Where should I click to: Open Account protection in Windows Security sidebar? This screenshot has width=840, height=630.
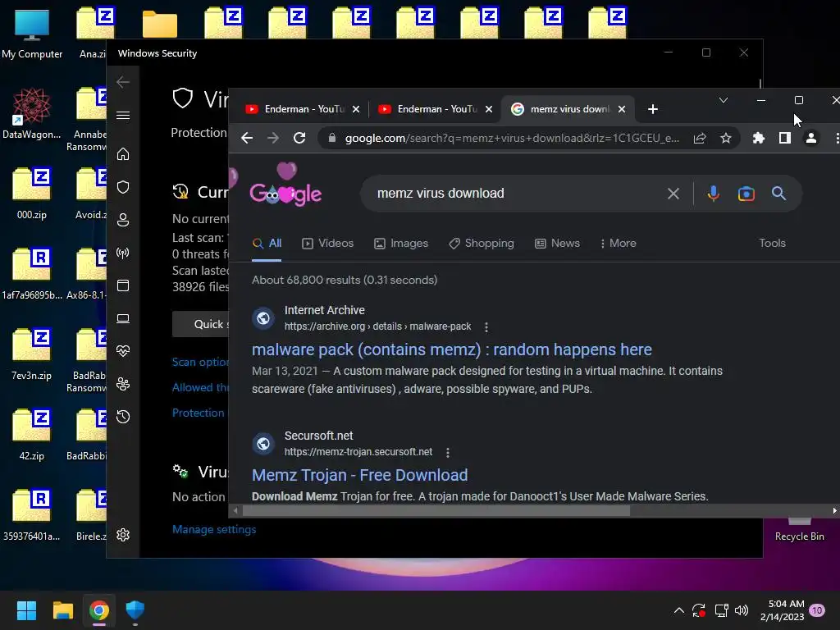(x=123, y=220)
